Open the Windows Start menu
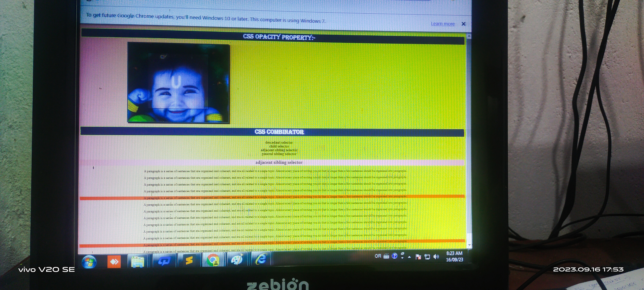The image size is (644, 290). (89, 262)
